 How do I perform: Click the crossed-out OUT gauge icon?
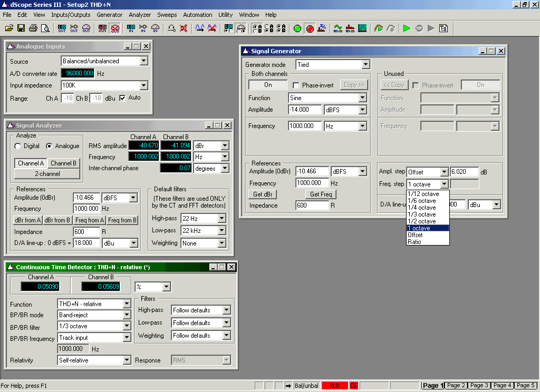pos(114,28)
